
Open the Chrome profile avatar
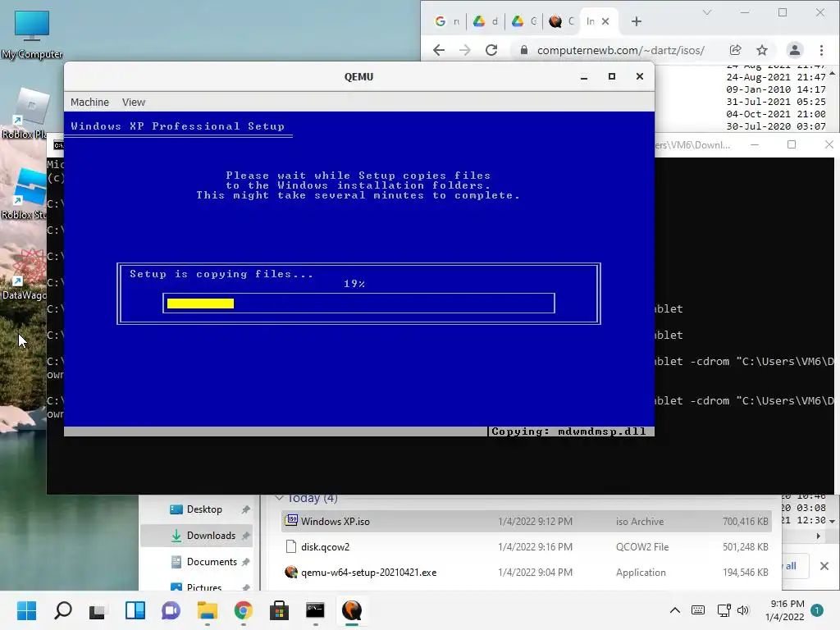tap(794, 50)
